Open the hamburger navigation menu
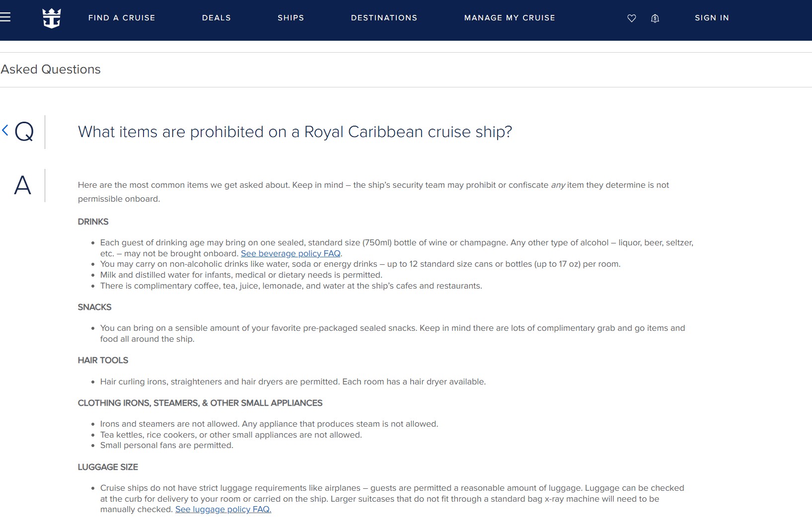812x527 pixels. coord(6,18)
